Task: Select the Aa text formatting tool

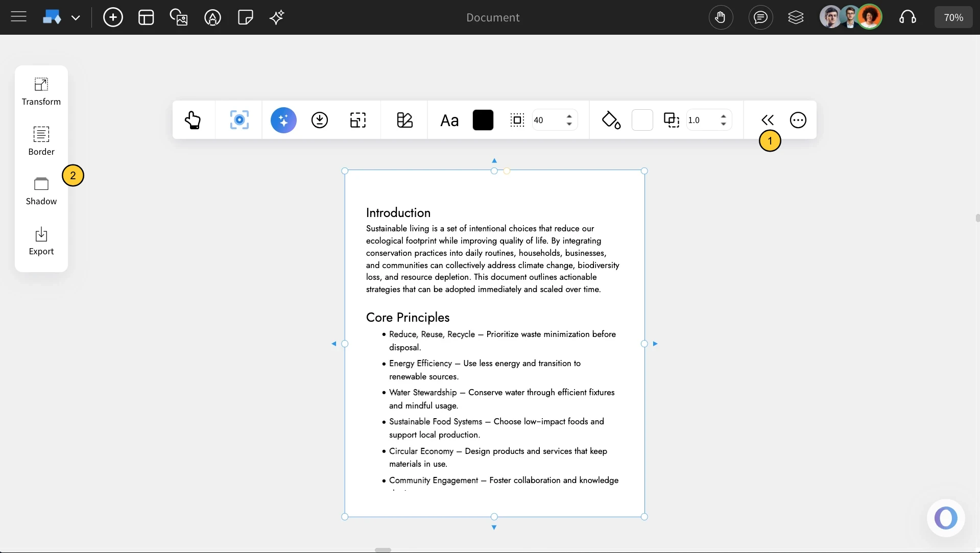Action: (x=449, y=120)
